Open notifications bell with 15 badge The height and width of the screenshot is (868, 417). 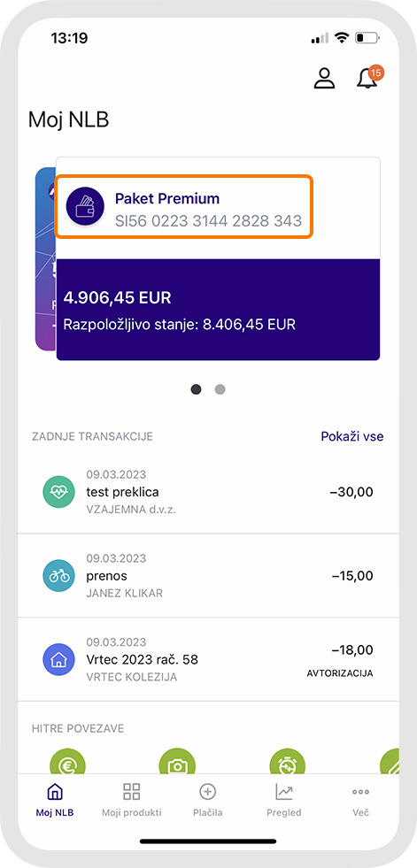pos(369,77)
